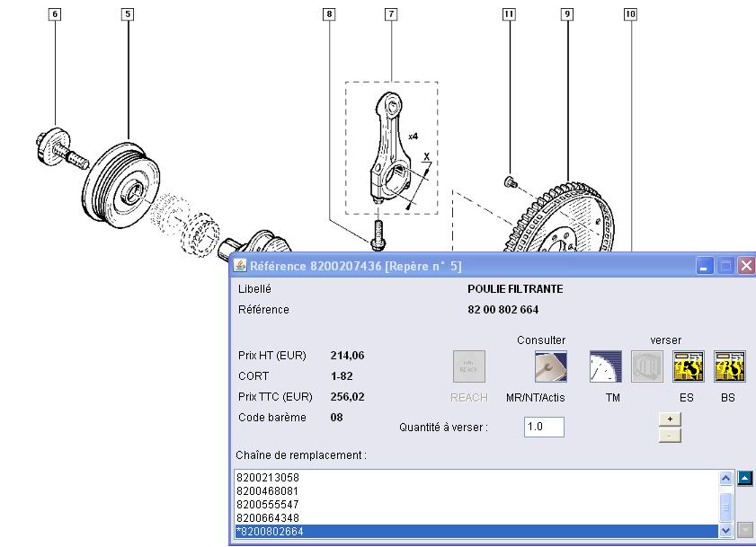Minimize the Référence dialog window
756x547 pixels.
click(705, 266)
